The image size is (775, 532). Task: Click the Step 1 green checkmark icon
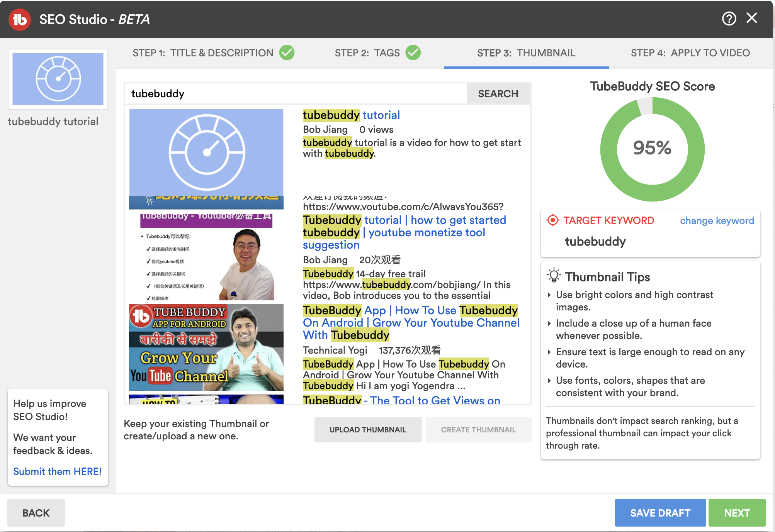pos(287,53)
